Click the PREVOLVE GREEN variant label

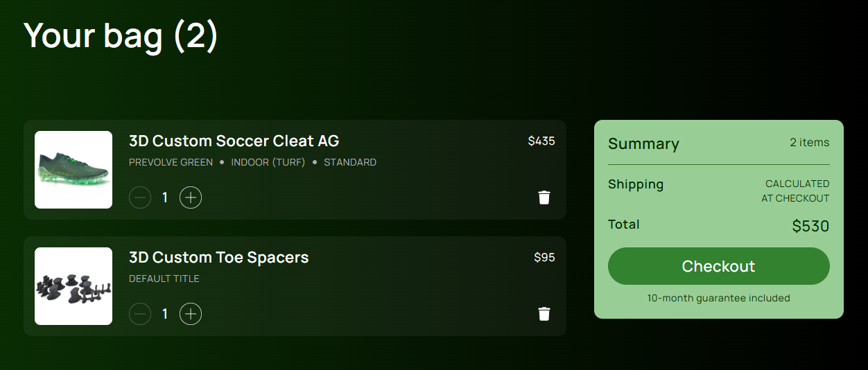pos(171,162)
